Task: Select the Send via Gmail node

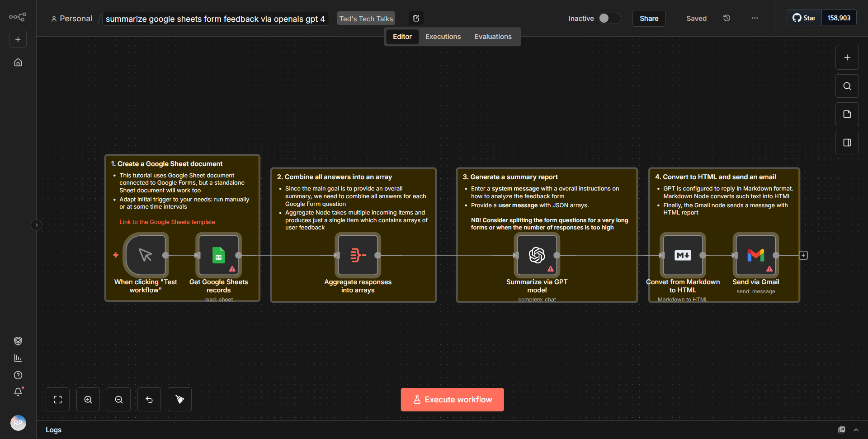Action: coord(756,255)
